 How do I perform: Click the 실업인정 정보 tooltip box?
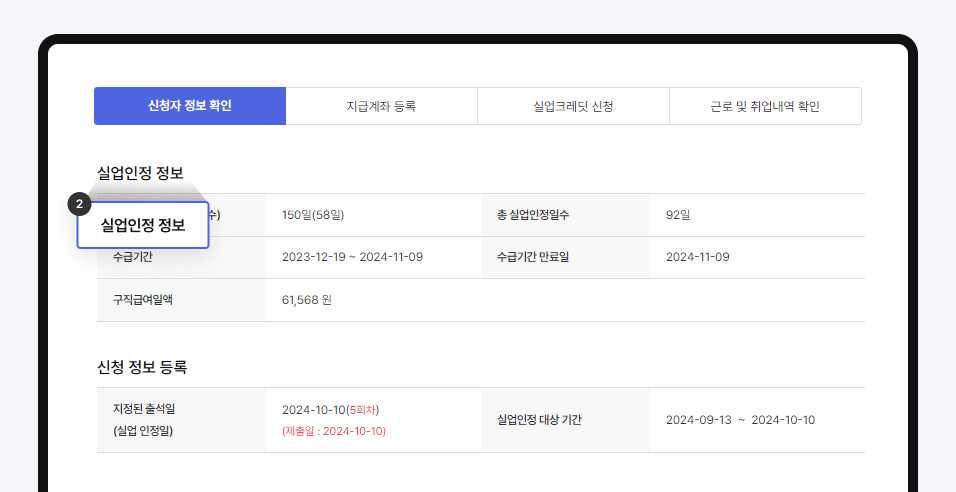(143, 225)
